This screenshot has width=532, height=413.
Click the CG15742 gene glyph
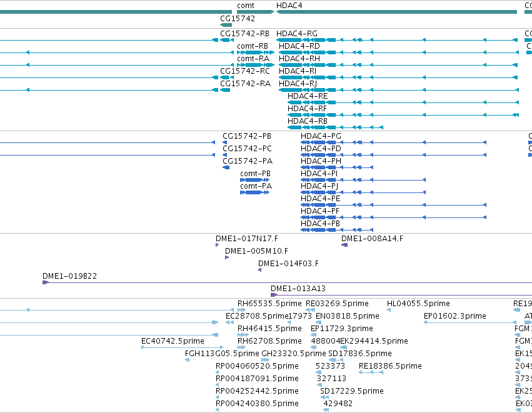226,25
